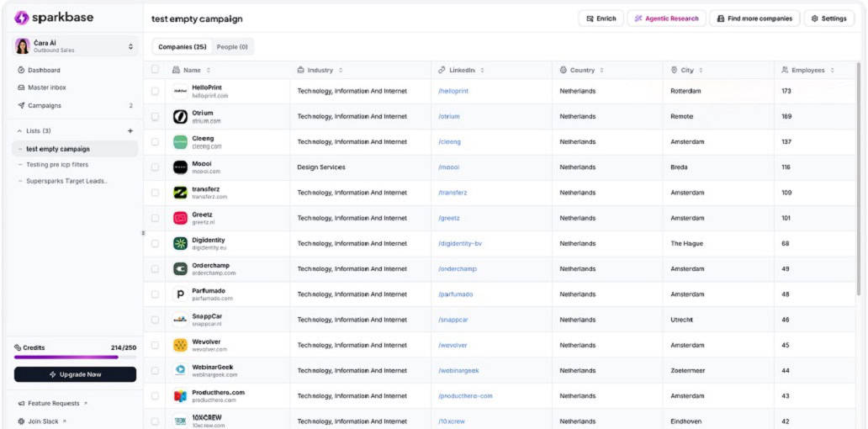Click the Upgrade Now button
The height and width of the screenshot is (429, 868).
tap(75, 374)
